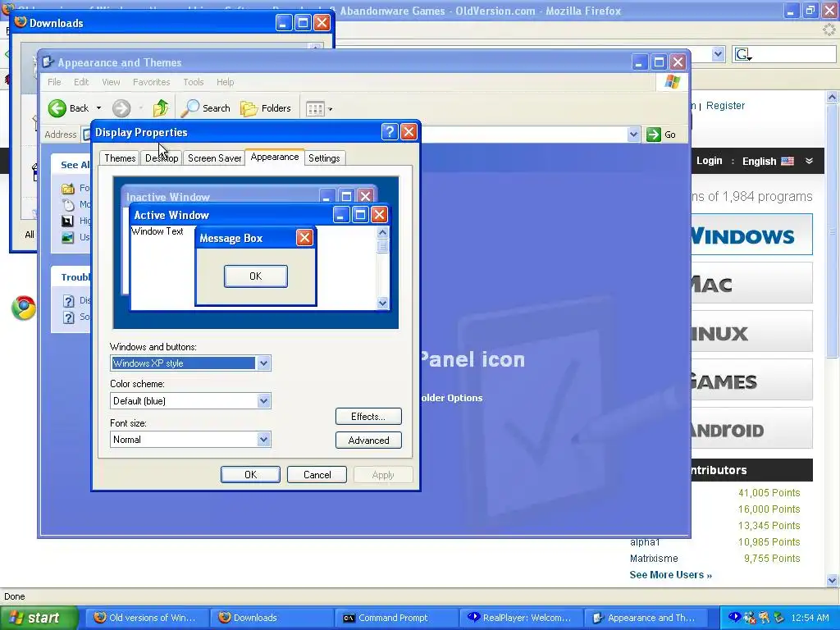Open the Edit menu
Viewport: 840px width, 630px height.
(x=81, y=82)
